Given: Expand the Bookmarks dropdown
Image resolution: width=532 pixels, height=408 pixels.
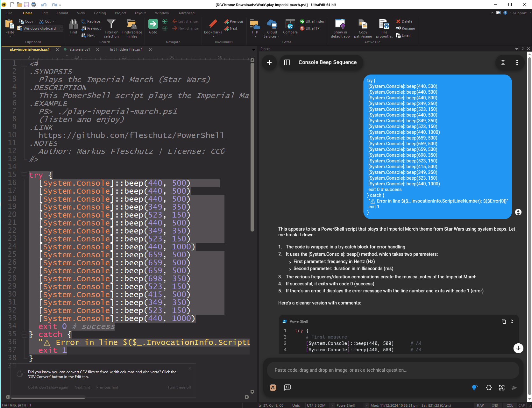Looking at the screenshot, I should pyautogui.click(x=213, y=36).
